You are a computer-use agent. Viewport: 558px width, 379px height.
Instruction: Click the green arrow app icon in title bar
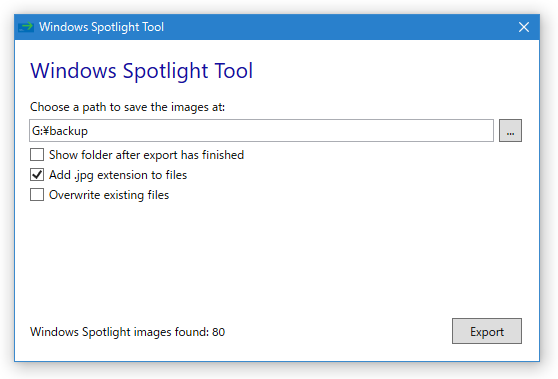(x=26, y=27)
